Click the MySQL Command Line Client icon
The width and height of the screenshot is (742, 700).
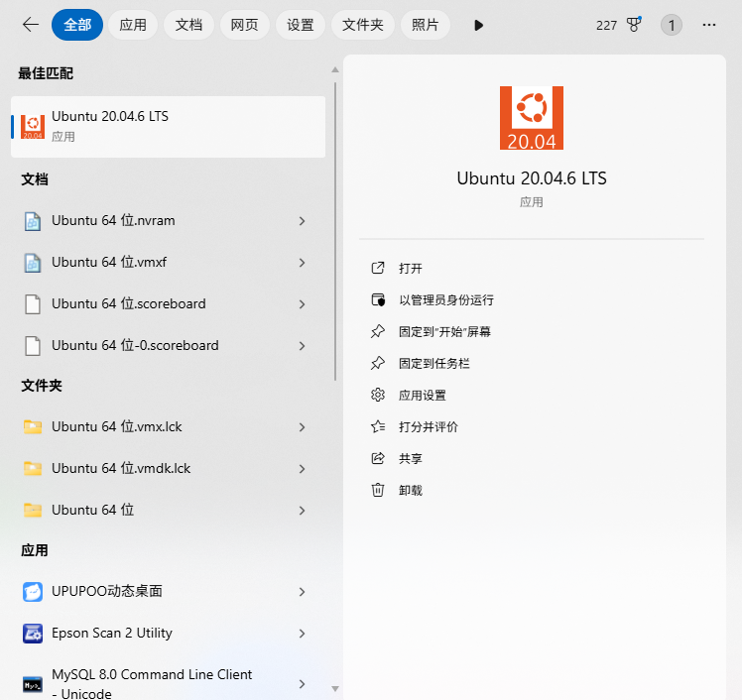coord(33,683)
